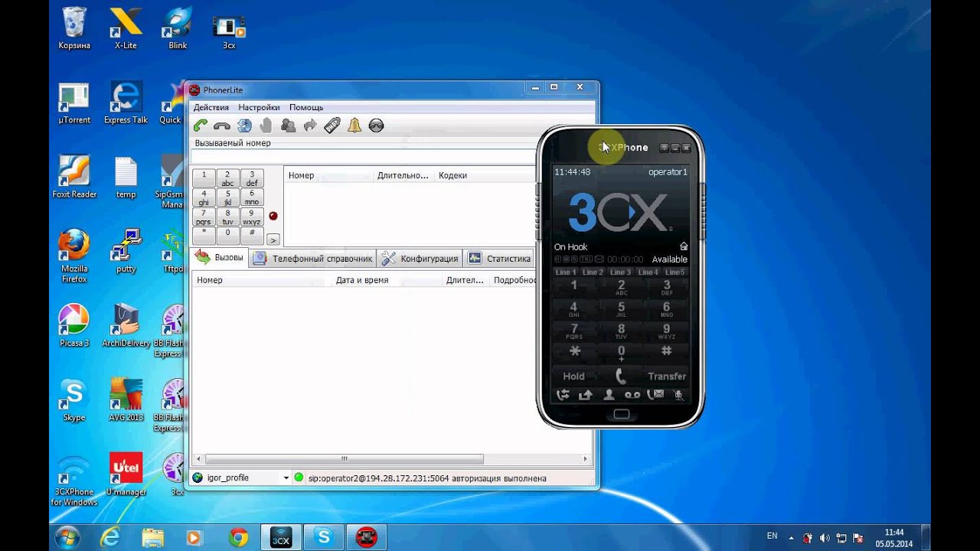The width and height of the screenshot is (980, 551).
Task: Open Google Chrome from the taskbar
Action: [x=237, y=537]
